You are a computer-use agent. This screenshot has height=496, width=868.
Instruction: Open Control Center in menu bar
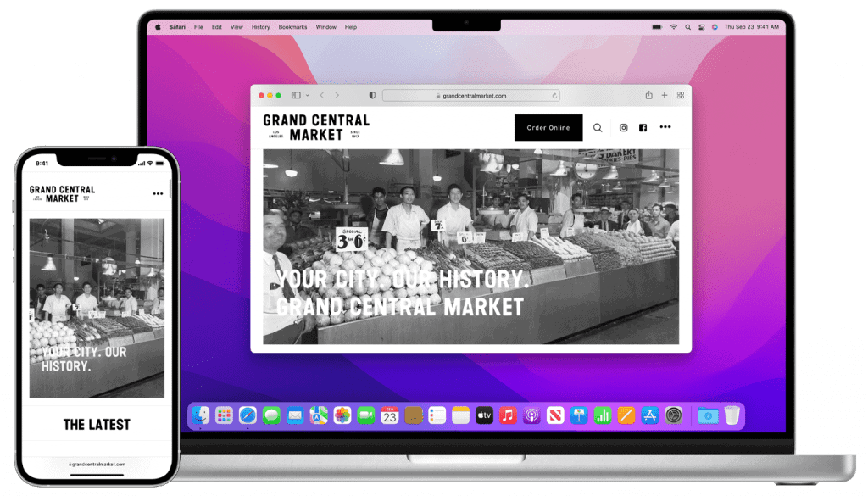pos(701,26)
